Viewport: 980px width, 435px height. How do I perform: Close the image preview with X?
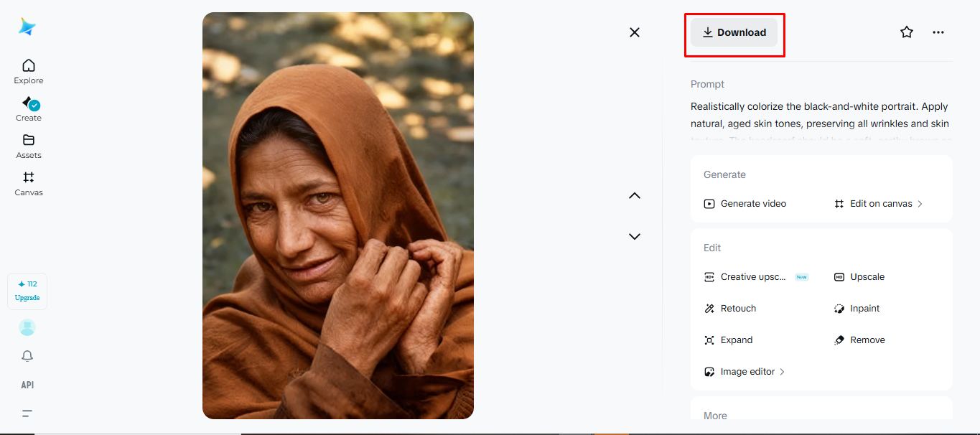(635, 32)
